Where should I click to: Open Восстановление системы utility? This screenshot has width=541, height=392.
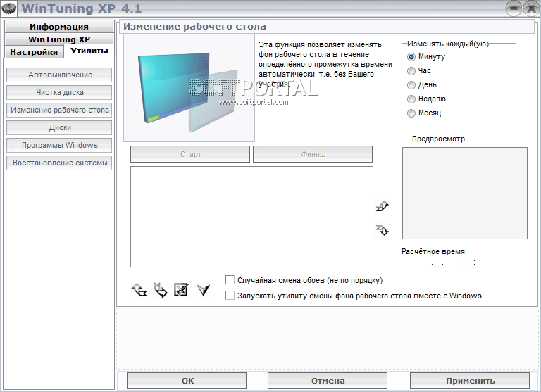59,163
